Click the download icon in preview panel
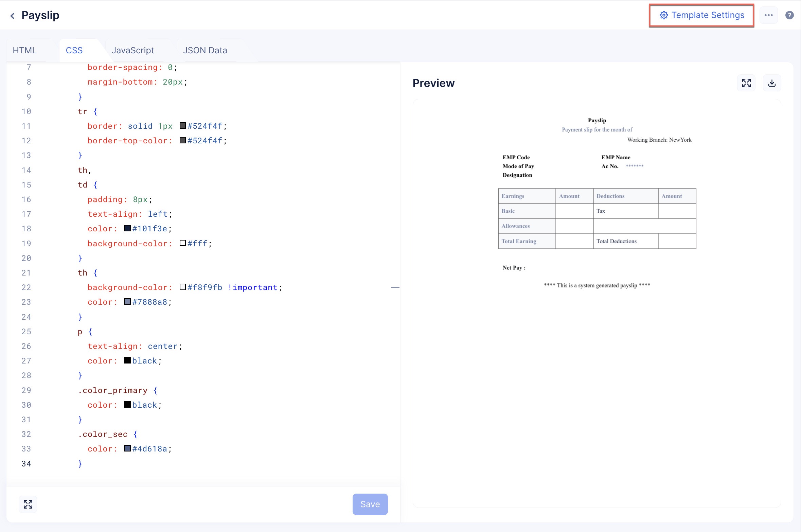The height and width of the screenshot is (532, 801). point(772,83)
